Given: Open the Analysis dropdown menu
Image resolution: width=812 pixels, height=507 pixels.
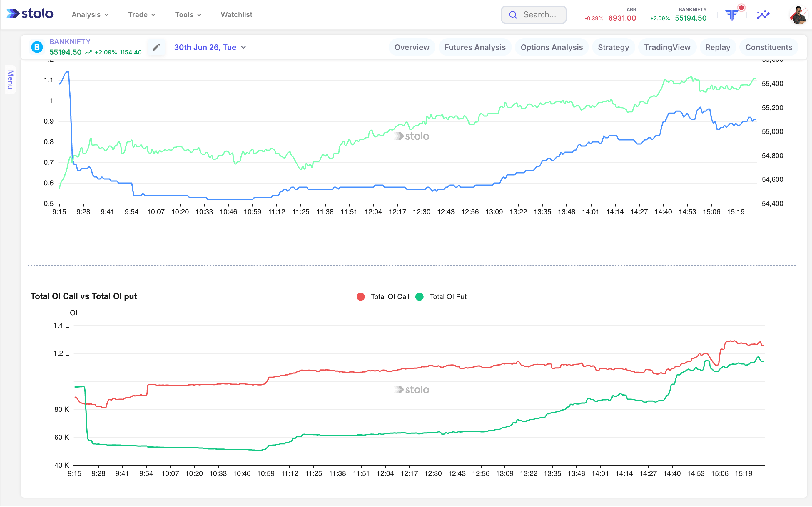Looking at the screenshot, I should pos(90,14).
